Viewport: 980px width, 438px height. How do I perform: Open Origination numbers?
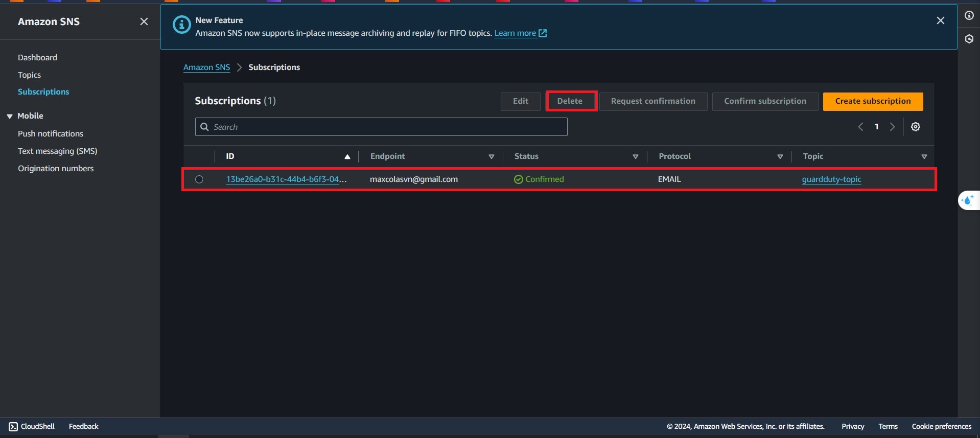coord(56,168)
